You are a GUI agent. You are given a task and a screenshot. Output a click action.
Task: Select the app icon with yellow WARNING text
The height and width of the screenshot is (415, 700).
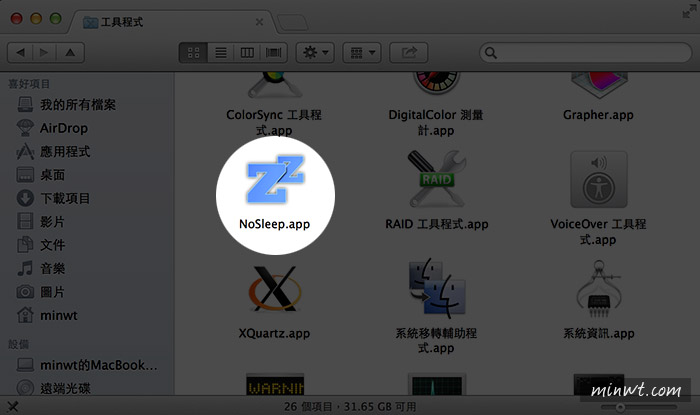pyautogui.click(x=275, y=385)
